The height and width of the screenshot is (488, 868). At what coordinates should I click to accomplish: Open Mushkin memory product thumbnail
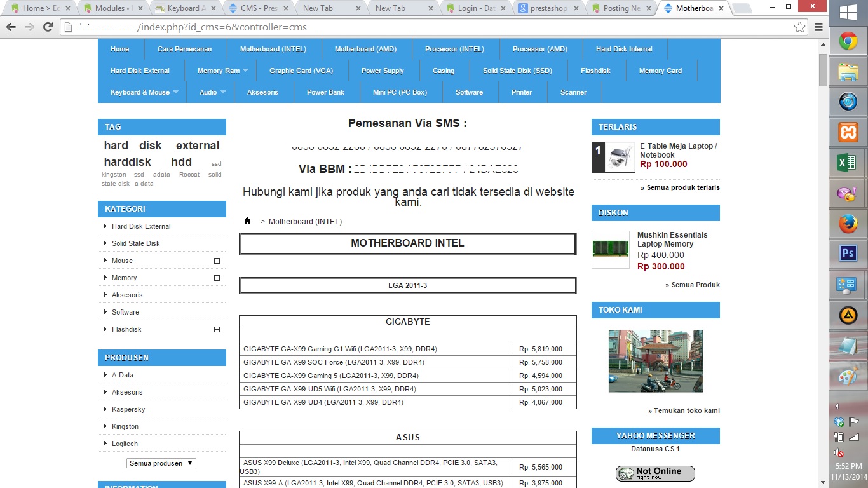tap(611, 249)
